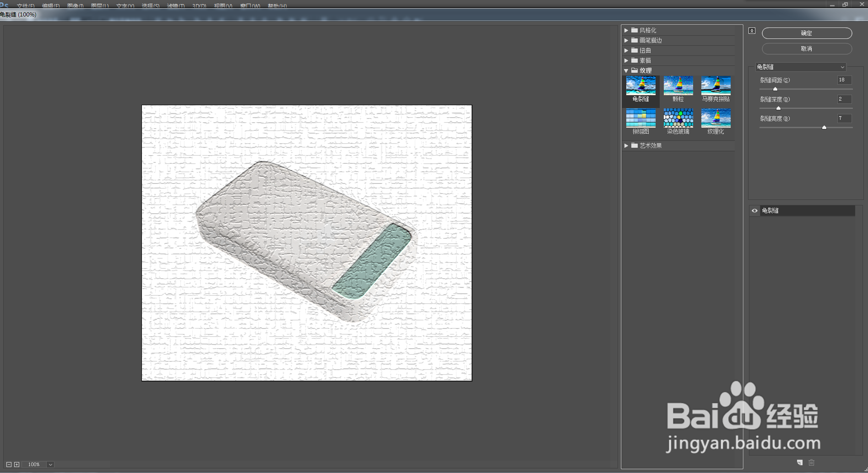Expand the 风格化 filter folder

coord(626,30)
